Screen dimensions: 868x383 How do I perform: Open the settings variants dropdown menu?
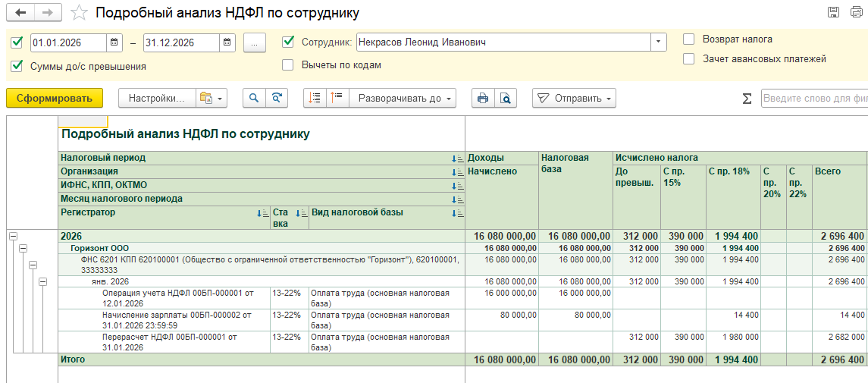click(x=212, y=98)
